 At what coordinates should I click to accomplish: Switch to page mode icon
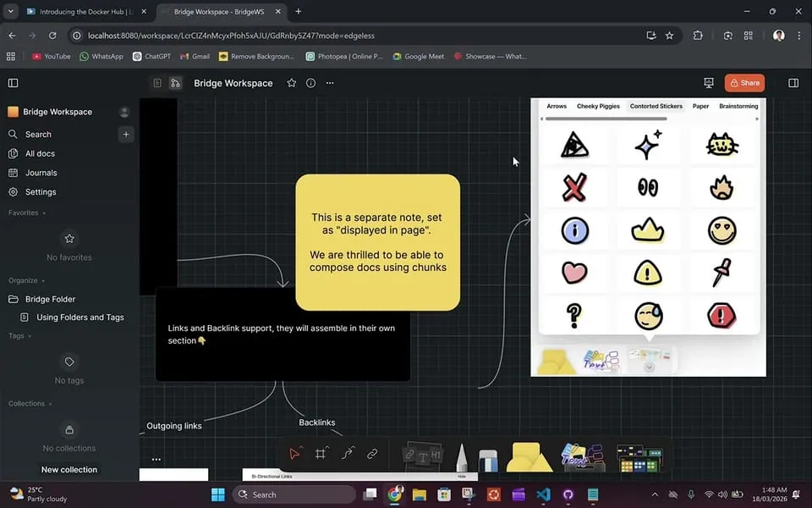157,83
